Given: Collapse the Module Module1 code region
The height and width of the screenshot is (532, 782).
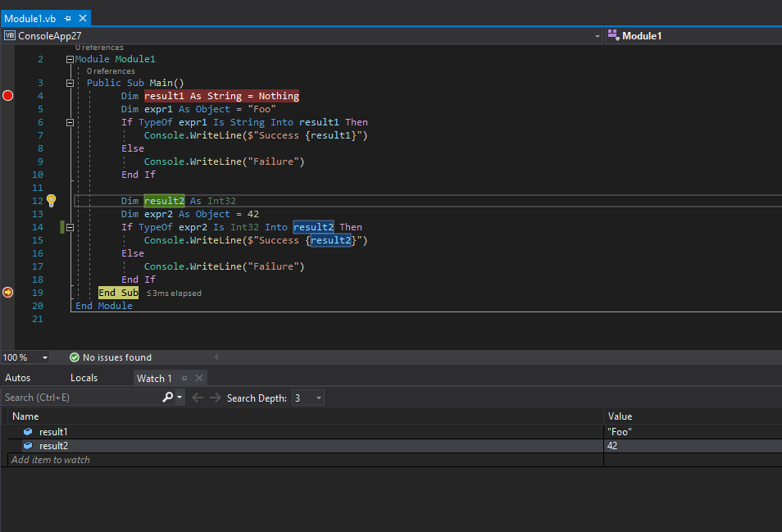Looking at the screenshot, I should 70,58.
